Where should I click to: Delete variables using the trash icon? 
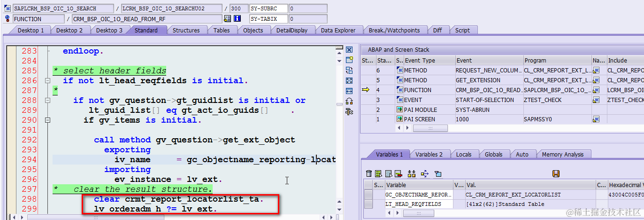369,174
